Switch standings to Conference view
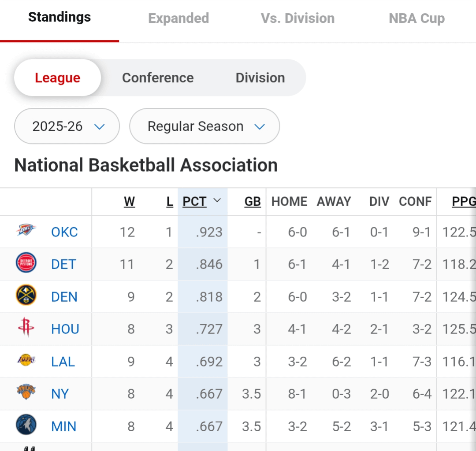Image resolution: width=476 pixels, height=451 pixels. [157, 78]
